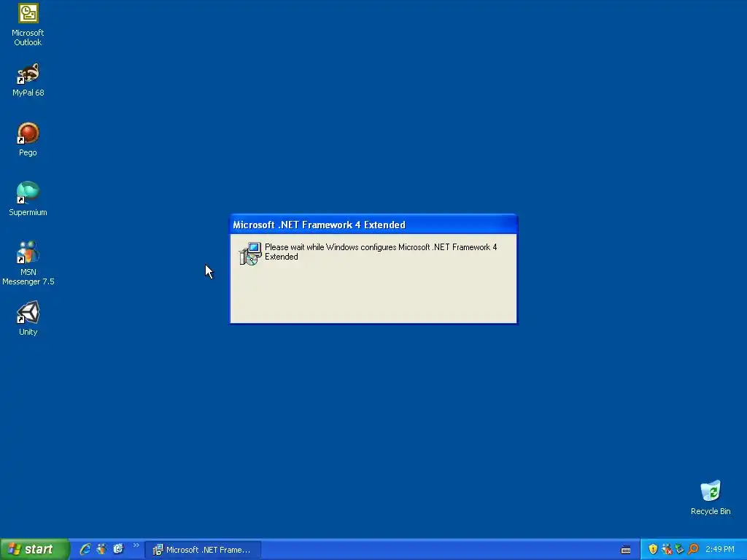Click the .NET Framework 4 Extended title bar
Screen dimensions: 747x560
tap(373, 225)
